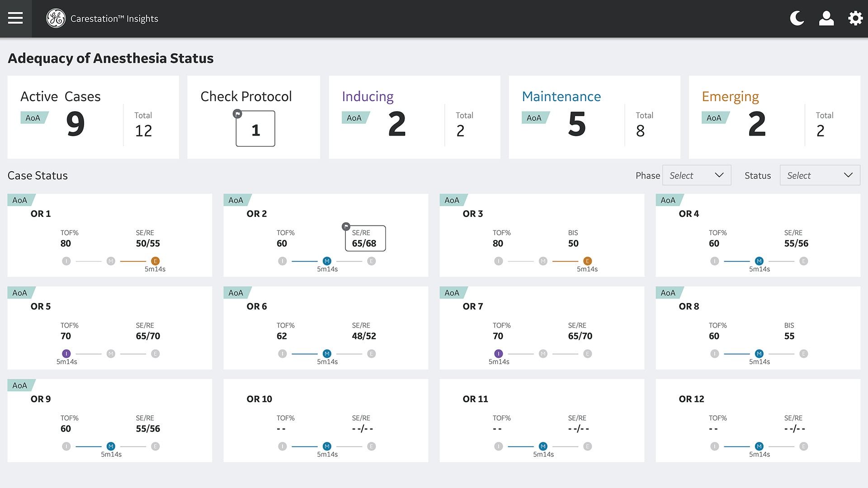The height and width of the screenshot is (488, 868).
Task: Select the OR 3 case card
Action: pos(542,235)
